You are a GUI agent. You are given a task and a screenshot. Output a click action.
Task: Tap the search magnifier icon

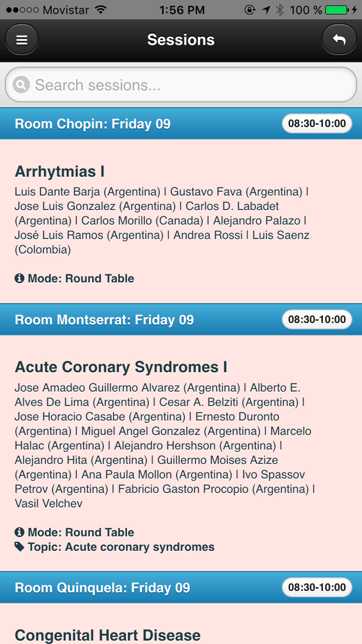[21, 85]
